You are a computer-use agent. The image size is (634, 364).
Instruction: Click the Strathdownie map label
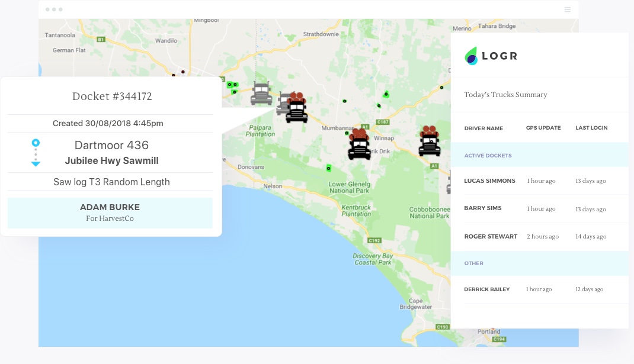(x=321, y=34)
